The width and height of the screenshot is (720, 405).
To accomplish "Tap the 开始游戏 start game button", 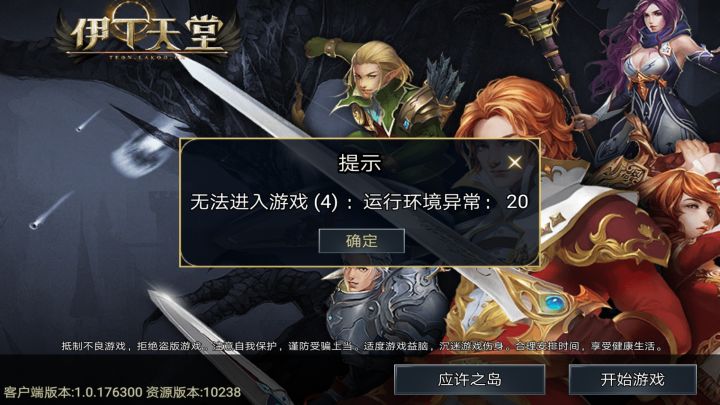I will [x=632, y=380].
